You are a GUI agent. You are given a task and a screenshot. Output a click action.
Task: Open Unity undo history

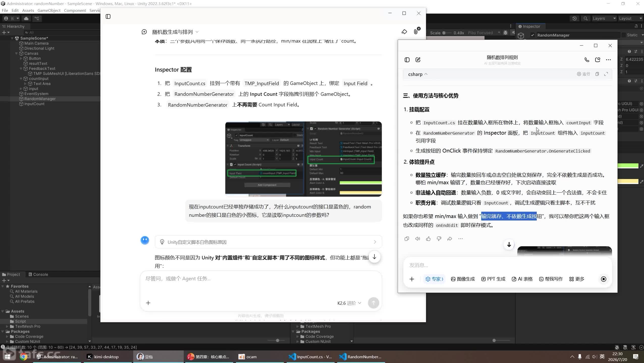(574, 18)
